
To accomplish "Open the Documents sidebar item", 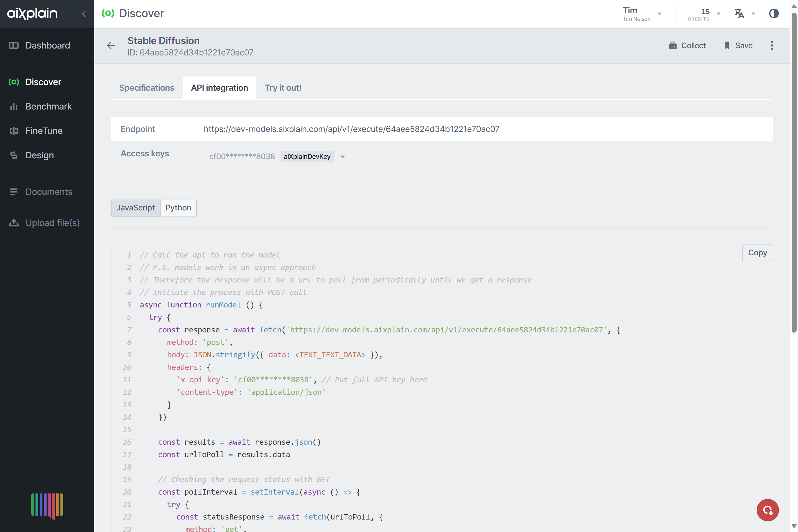I will coord(47,192).
